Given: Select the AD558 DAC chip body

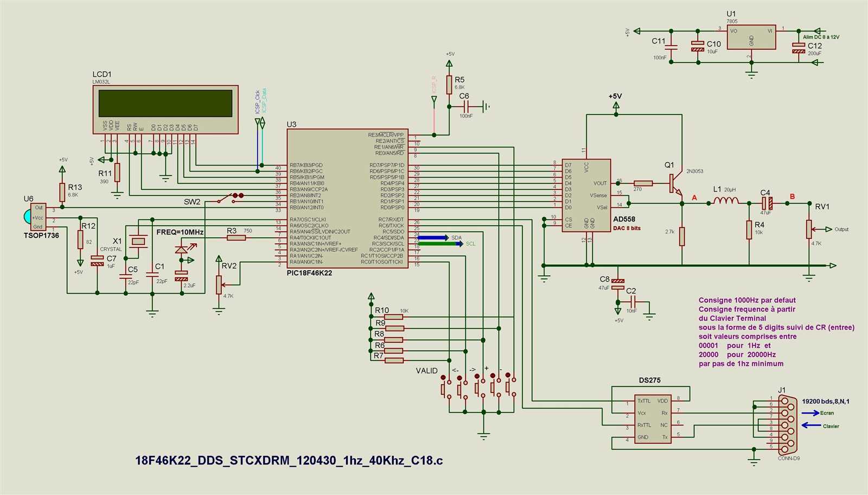Looking at the screenshot, I should [586, 195].
